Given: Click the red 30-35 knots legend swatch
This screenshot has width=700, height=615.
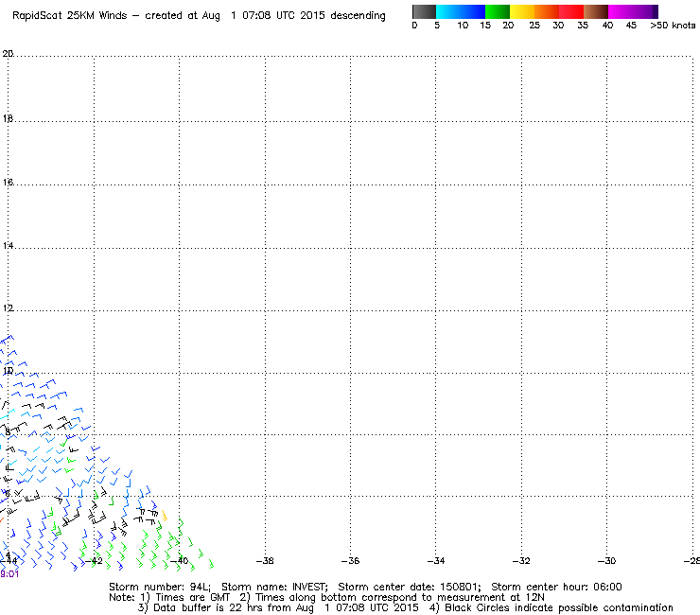Looking at the screenshot, I should pos(571,11).
